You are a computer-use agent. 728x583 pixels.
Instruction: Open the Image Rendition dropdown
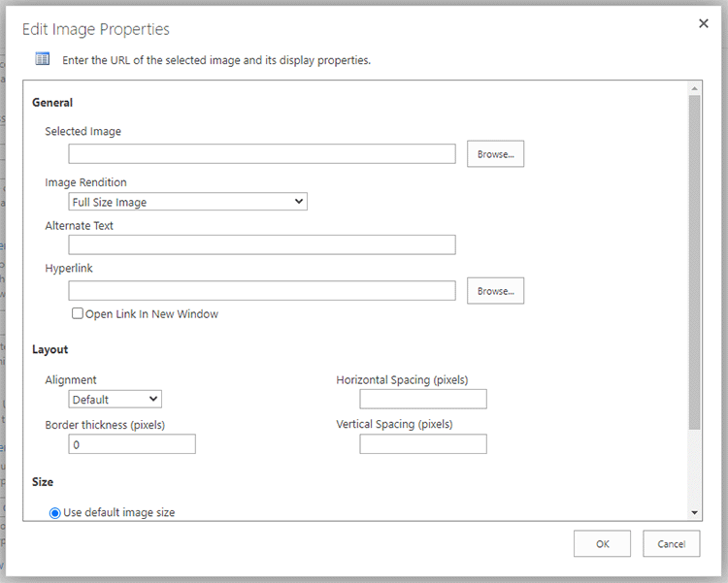(x=187, y=202)
